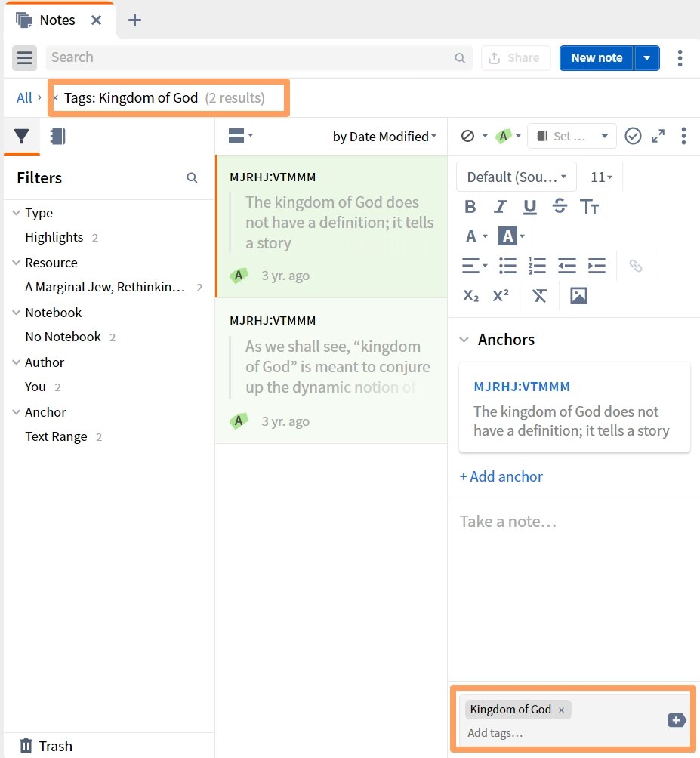The height and width of the screenshot is (758, 700).
Task: Collapse the Anchor filter group
Action: coord(16,412)
